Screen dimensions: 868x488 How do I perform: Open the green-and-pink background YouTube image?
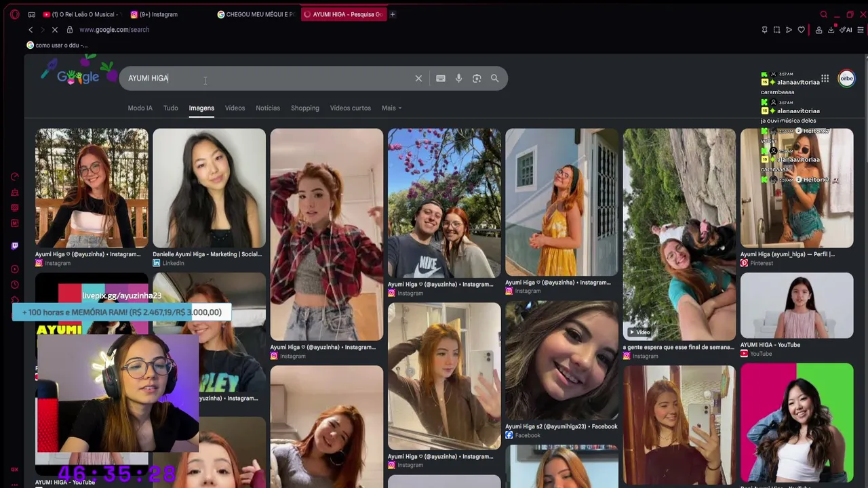[797, 422]
